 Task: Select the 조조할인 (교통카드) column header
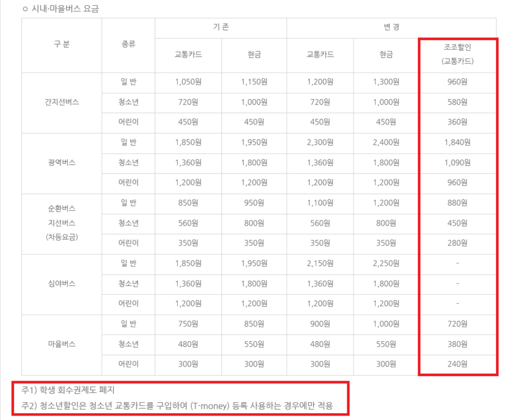point(457,54)
